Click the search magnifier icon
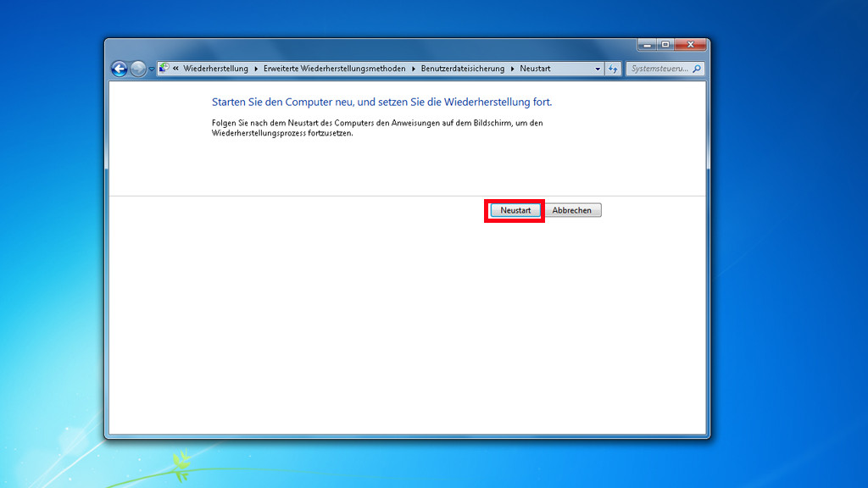 (x=697, y=69)
